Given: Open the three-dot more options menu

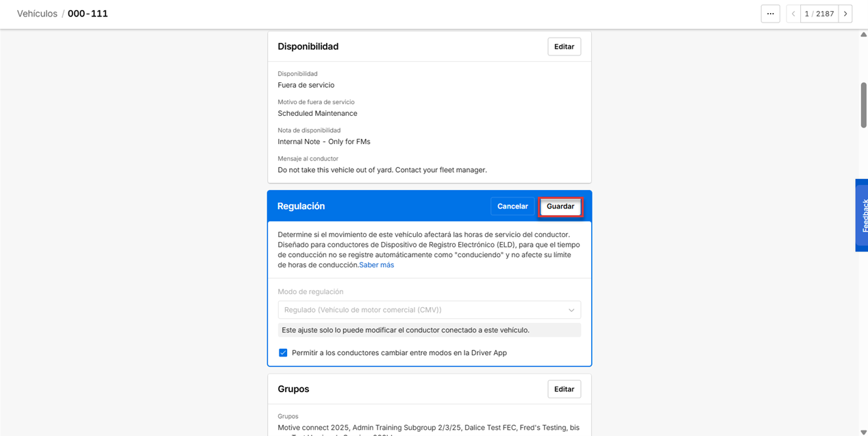Looking at the screenshot, I should click(770, 14).
